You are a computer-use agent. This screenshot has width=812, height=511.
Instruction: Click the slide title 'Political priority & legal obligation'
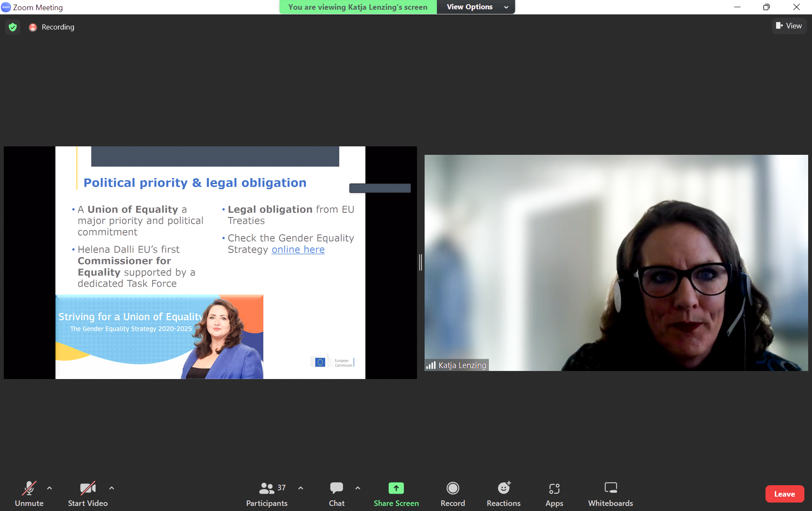[195, 183]
